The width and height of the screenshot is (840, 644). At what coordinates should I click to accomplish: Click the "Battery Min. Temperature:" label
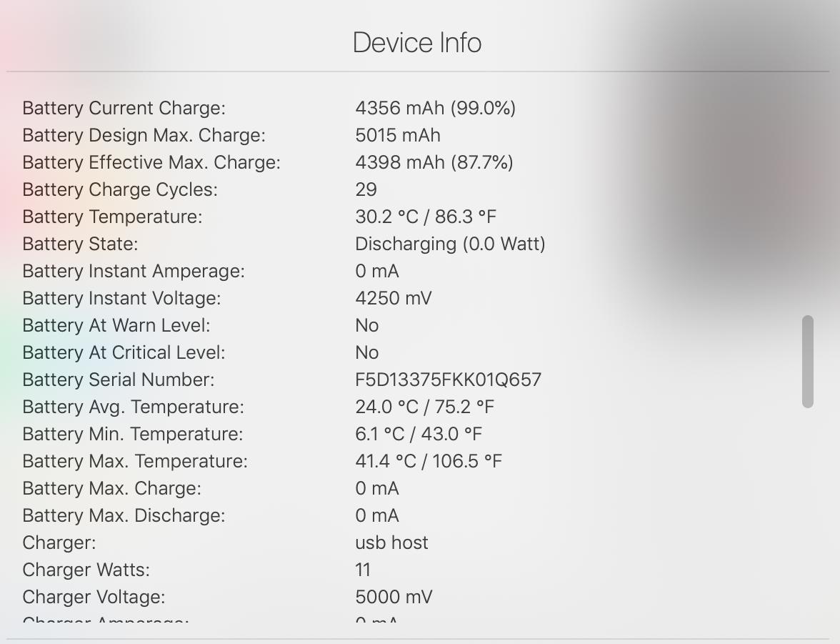click(x=133, y=434)
